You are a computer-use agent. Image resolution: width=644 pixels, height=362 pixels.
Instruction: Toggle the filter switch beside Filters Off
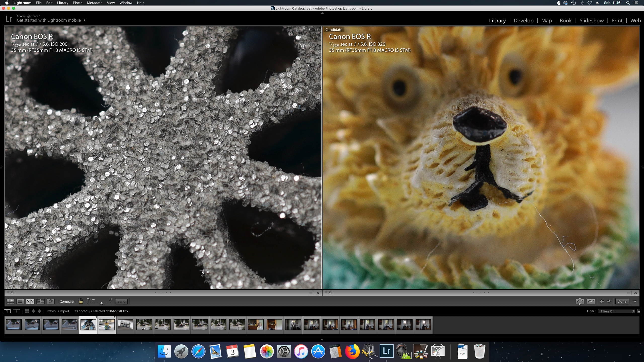point(639,311)
